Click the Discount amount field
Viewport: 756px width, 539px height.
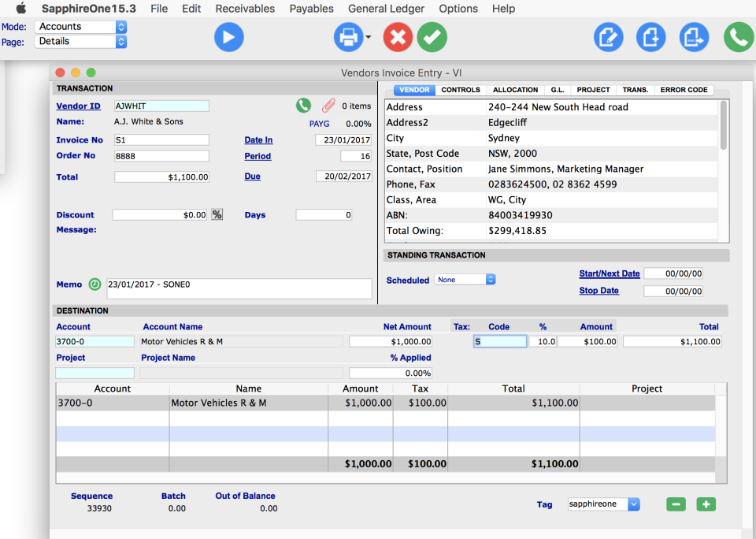[x=160, y=214]
